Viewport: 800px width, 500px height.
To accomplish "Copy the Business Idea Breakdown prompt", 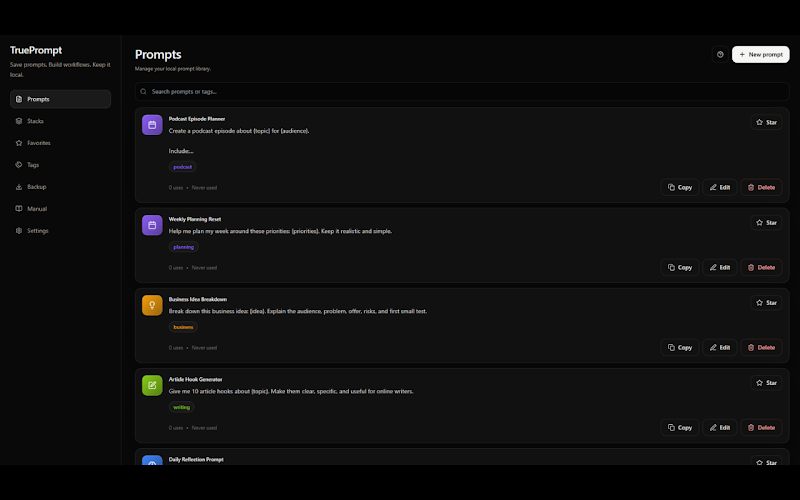I will click(680, 347).
